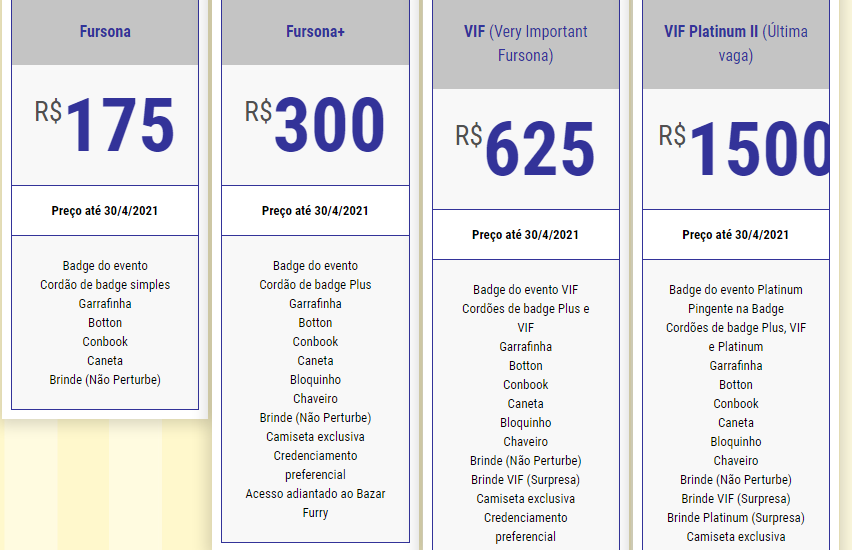Click "Cordão de badge Plus" in Fursona+ list

315,285
